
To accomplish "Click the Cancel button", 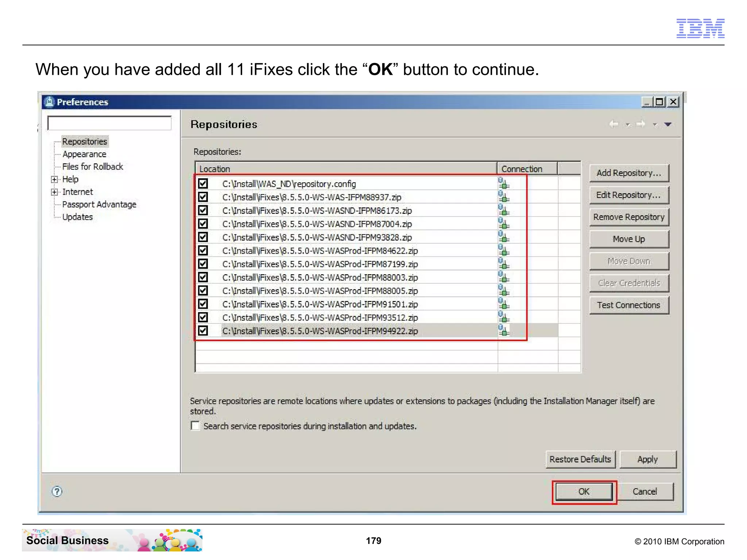I will pyautogui.click(x=645, y=491).
